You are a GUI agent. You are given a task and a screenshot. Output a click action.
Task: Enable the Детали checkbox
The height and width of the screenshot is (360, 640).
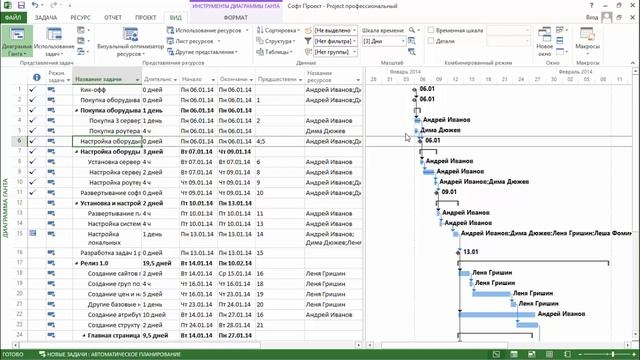tap(431, 41)
